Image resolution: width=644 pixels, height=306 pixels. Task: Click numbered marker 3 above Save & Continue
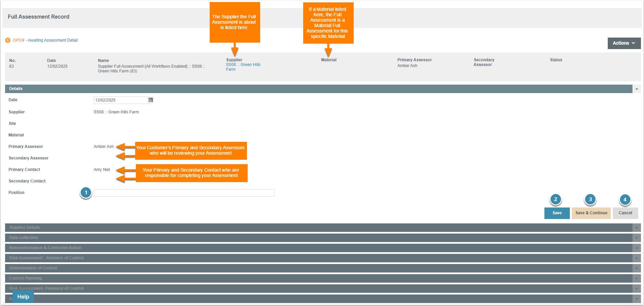pyautogui.click(x=590, y=199)
